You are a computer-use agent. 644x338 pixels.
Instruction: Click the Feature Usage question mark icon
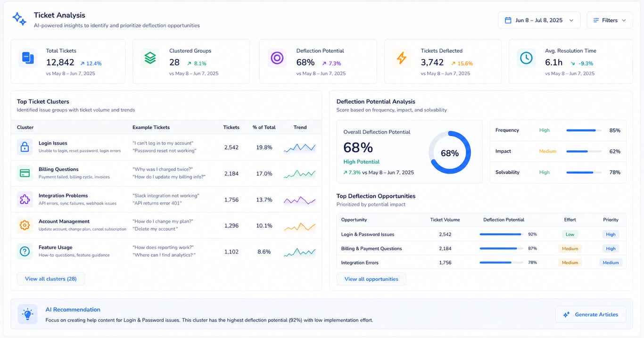pos(25,251)
